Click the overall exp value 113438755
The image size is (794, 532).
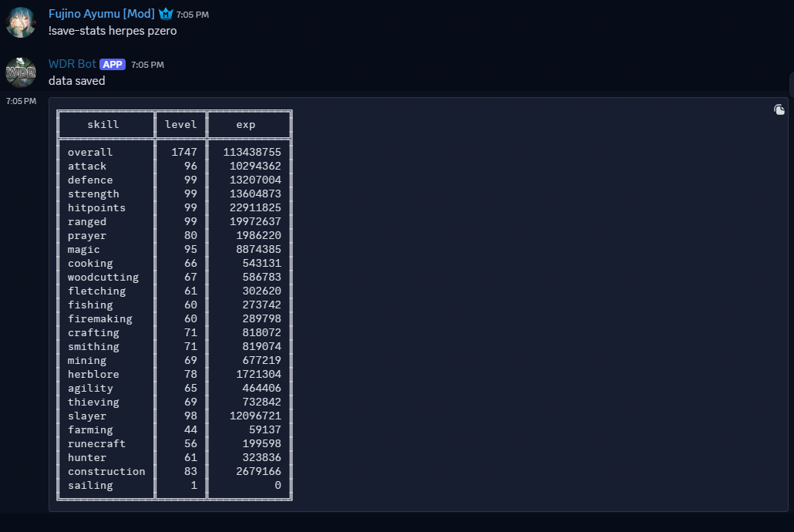click(x=252, y=152)
